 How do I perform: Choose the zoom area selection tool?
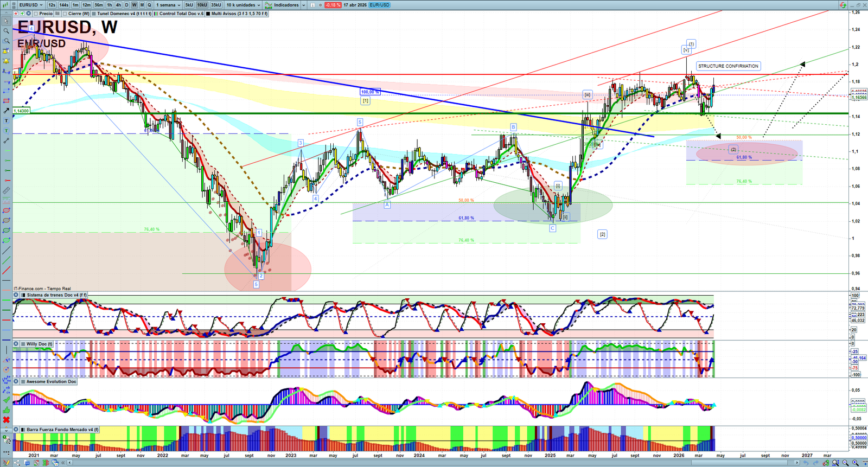[6, 41]
